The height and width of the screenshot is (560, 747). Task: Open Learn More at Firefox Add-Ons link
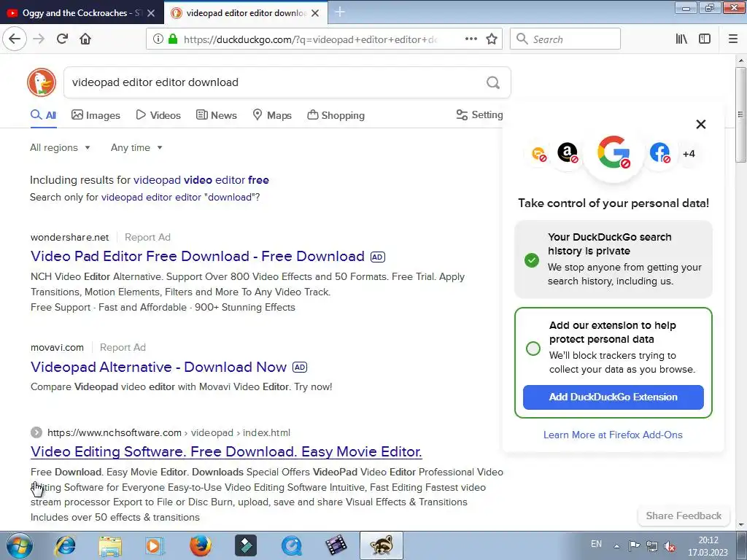pyautogui.click(x=613, y=435)
